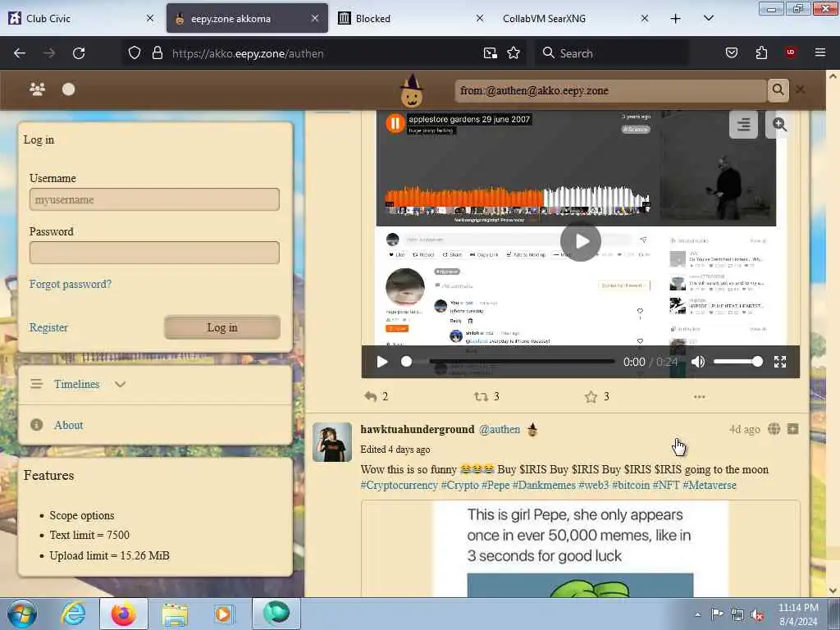Screen dimensions: 840x630
Task: Click the Akkoma witch-hat logo
Action: [412, 90]
